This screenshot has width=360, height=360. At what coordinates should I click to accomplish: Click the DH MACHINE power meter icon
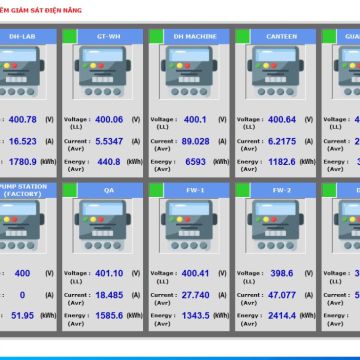(189, 72)
